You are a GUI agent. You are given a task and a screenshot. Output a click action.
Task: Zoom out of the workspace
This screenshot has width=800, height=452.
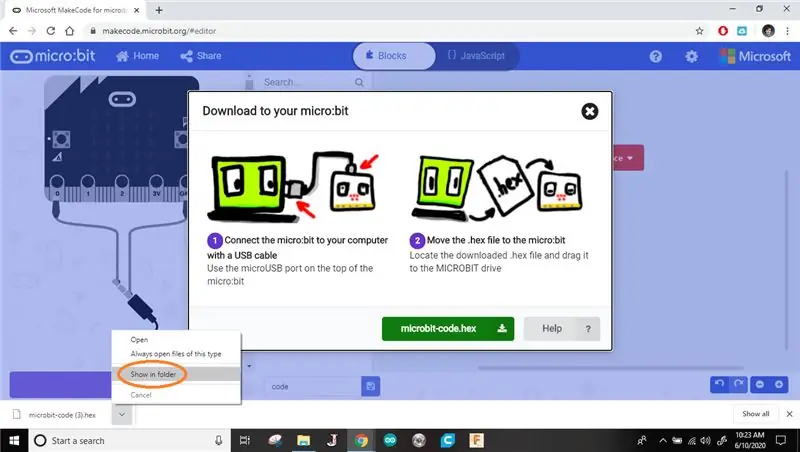click(760, 384)
